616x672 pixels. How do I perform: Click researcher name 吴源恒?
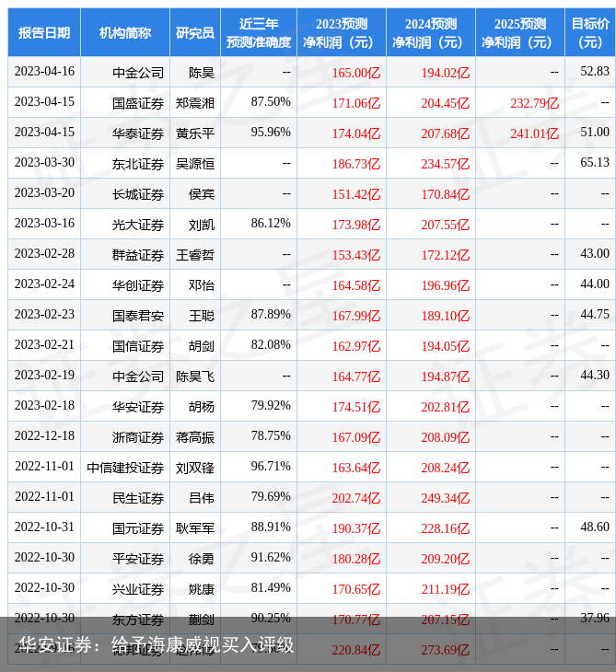click(195, 164)
